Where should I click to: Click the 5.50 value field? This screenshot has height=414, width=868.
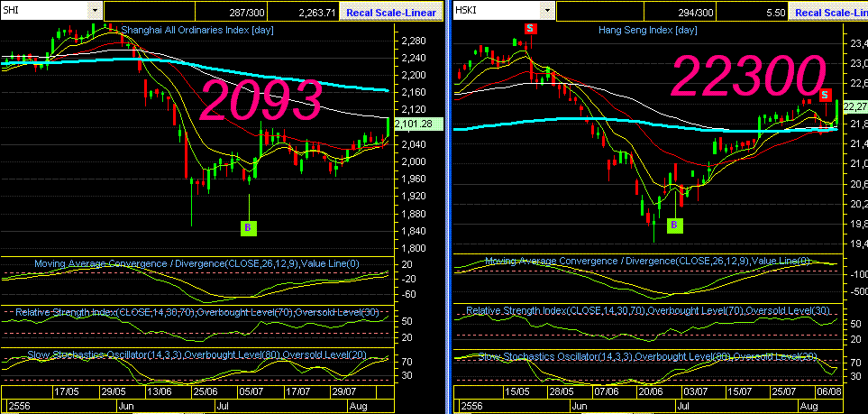[x=754, y=13]
